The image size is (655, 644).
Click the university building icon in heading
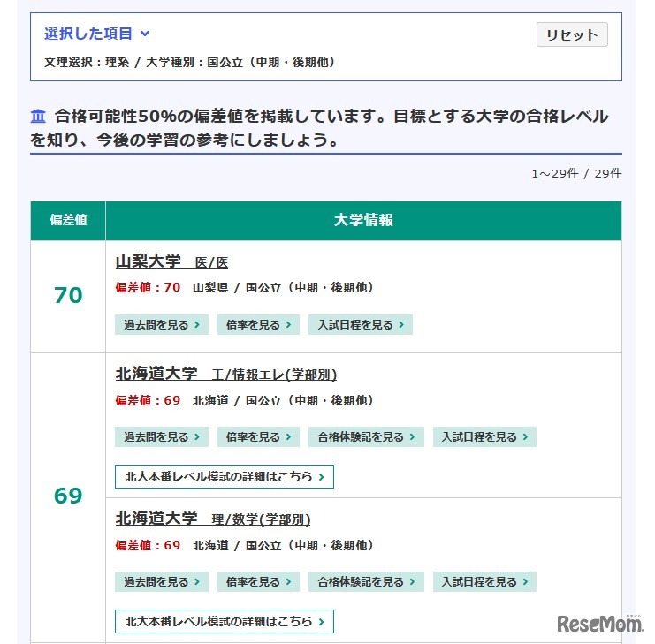[x=38, y=116]
